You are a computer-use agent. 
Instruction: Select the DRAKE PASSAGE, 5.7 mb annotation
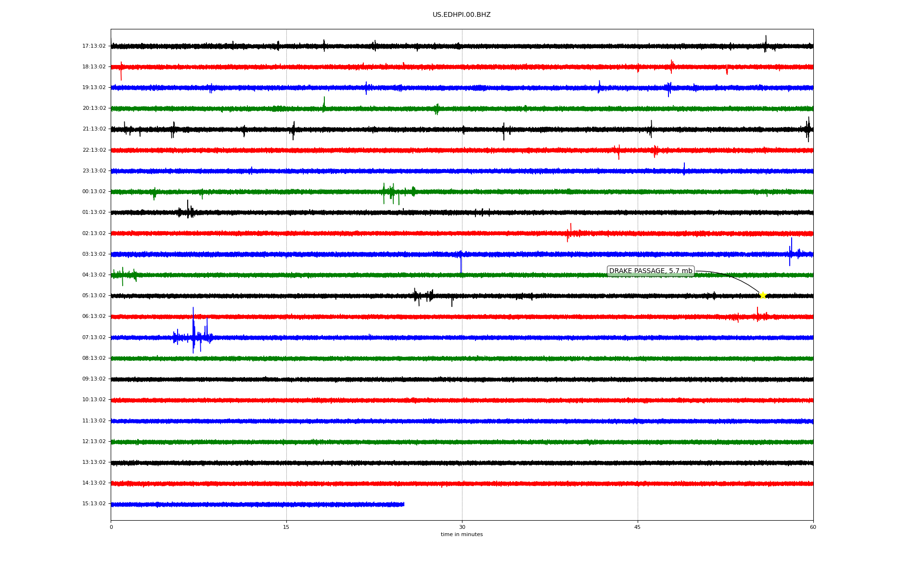pos(651,271)
